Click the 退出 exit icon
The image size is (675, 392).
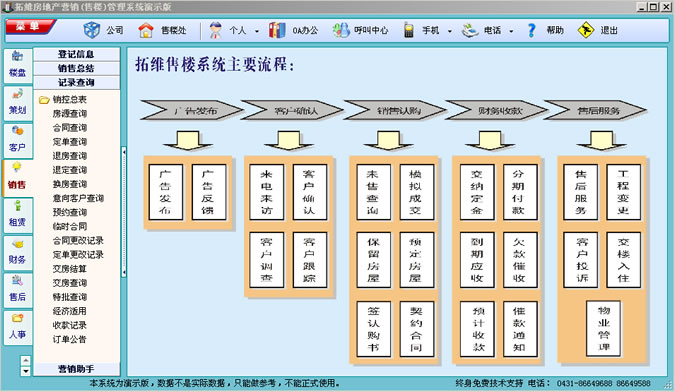coord(586,30)
